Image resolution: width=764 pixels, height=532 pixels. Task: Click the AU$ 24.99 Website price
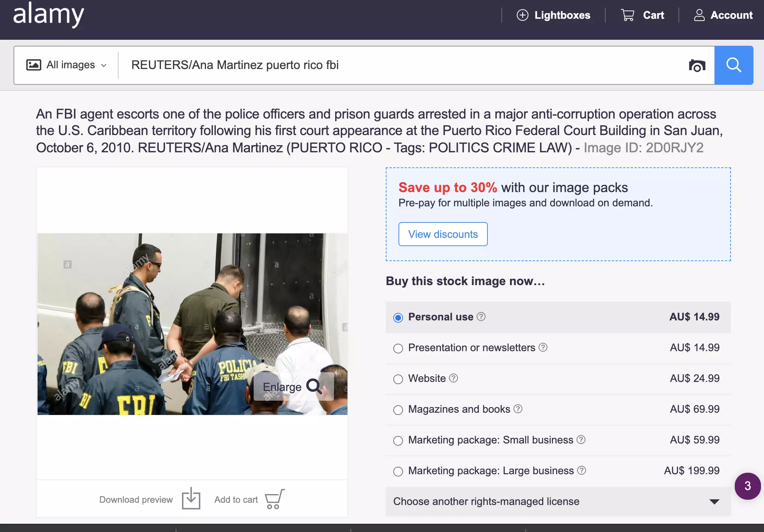click(695, 378)
